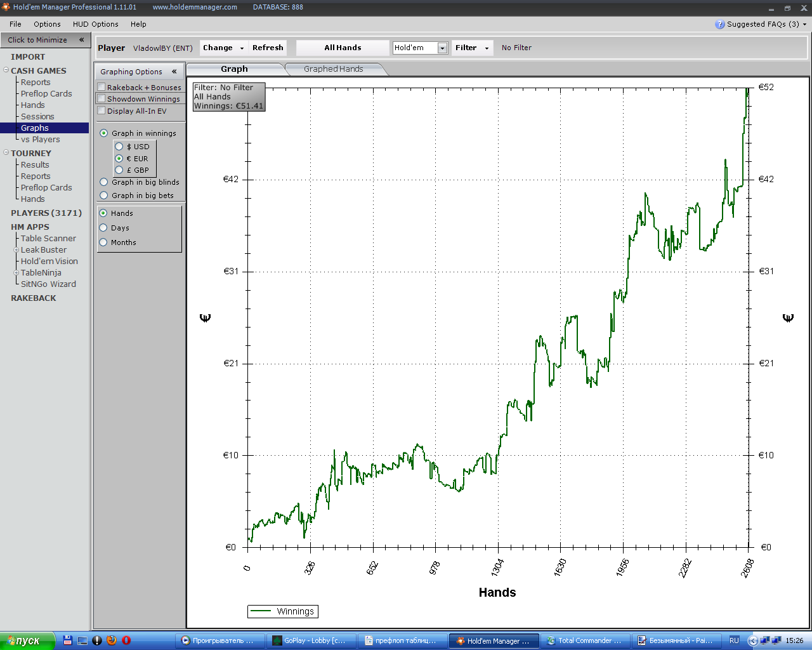Click the sidebar minimize double-arrow icon
The image size is (812, 650).
tap(81, 39)
